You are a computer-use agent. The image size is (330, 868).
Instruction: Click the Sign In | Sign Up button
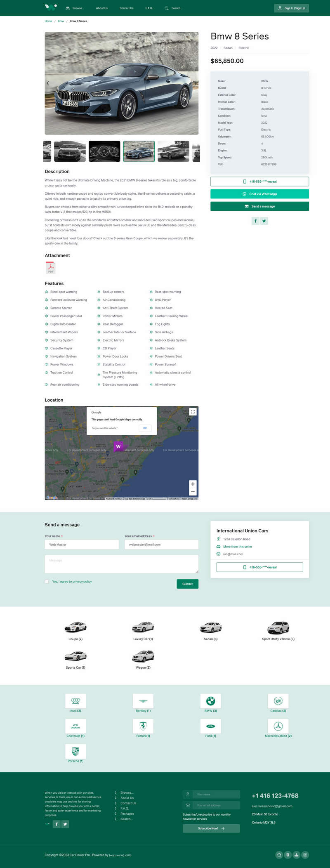291,8
